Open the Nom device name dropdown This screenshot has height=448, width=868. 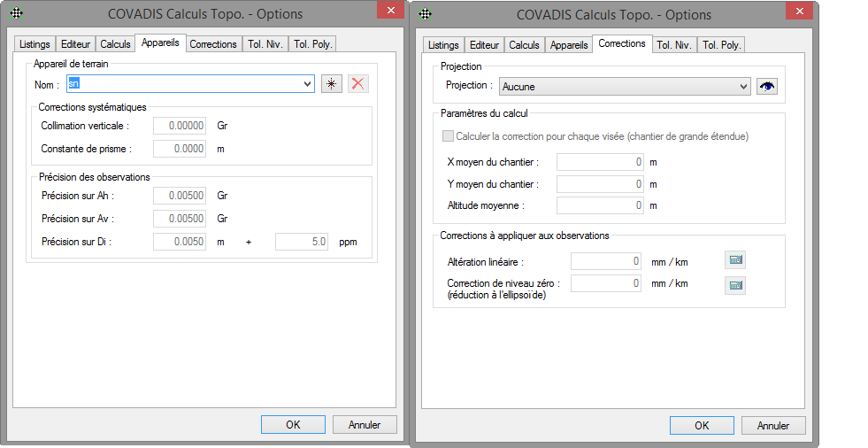click(x=307, y=84)
